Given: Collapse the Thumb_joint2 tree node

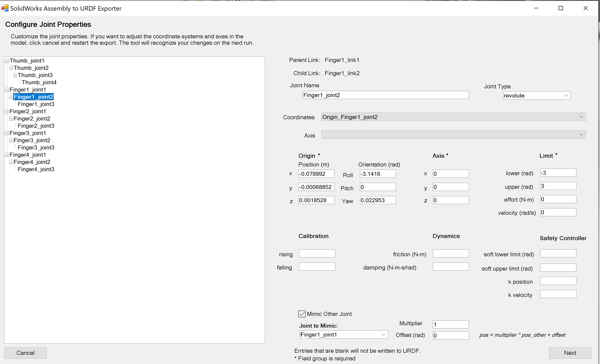Looking at the screenshot, I should pos(11,68).
